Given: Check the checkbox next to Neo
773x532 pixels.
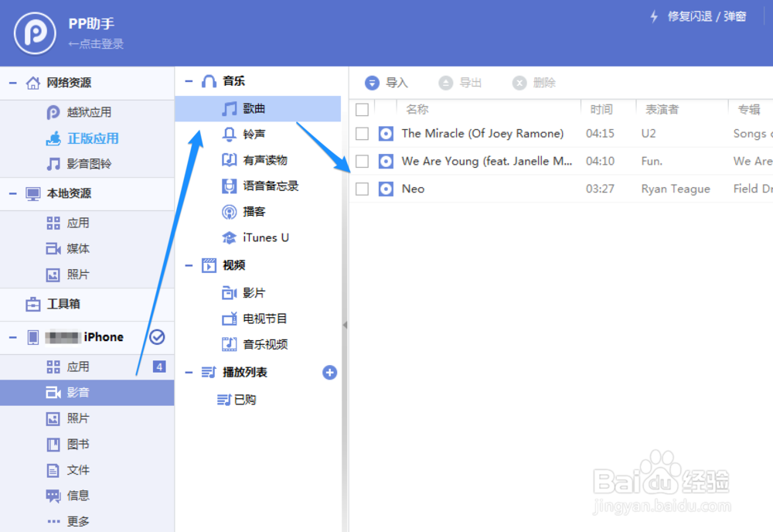Looking at the screenshot, I should click(x=362, y=188).
